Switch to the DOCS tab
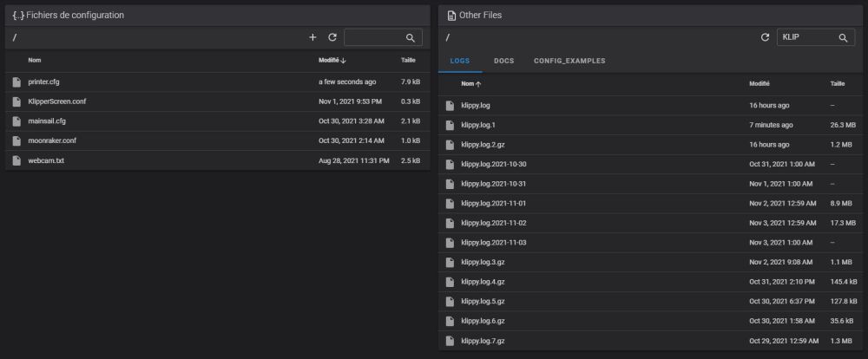The image size is (868, 359). click(503, 61)
